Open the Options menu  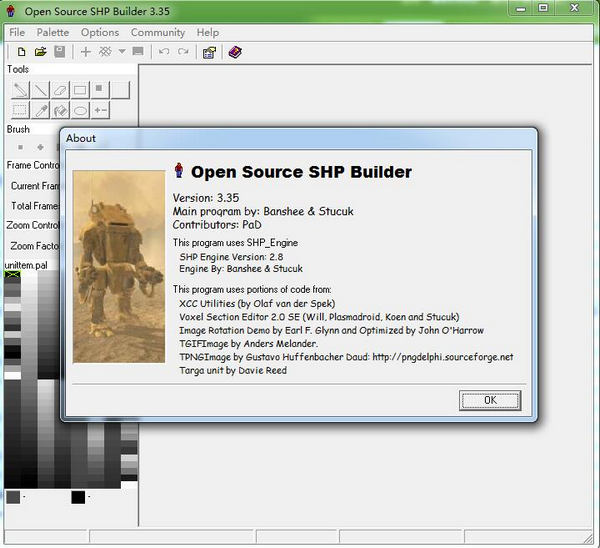pyautogui.click(x=100, y=33)
